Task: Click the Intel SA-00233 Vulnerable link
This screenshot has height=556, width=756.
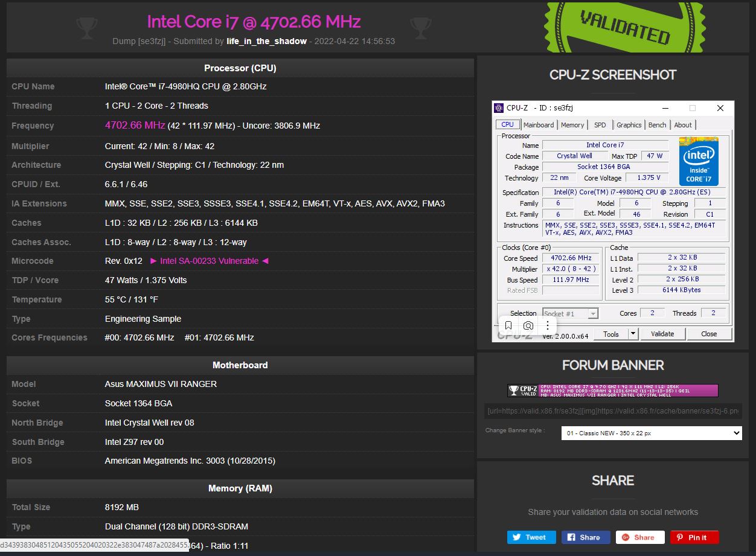Action: pos(209,261)
